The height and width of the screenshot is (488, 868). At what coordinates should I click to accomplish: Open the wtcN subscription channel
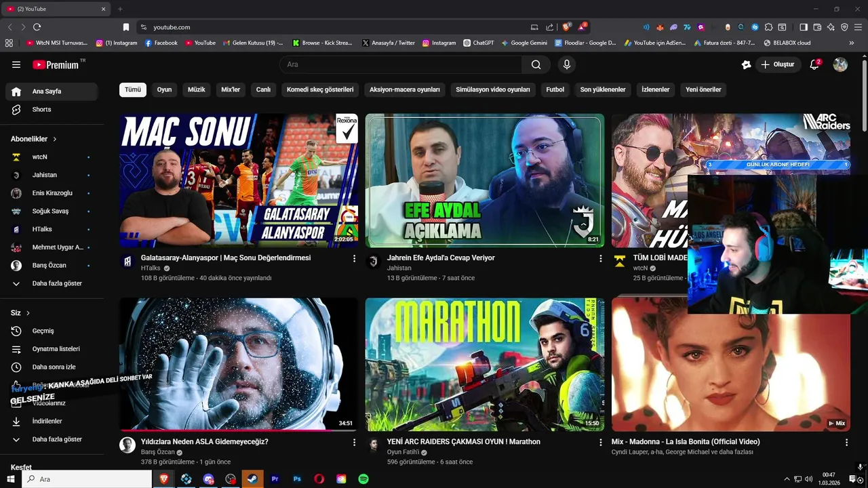click(x=52, y=157)
